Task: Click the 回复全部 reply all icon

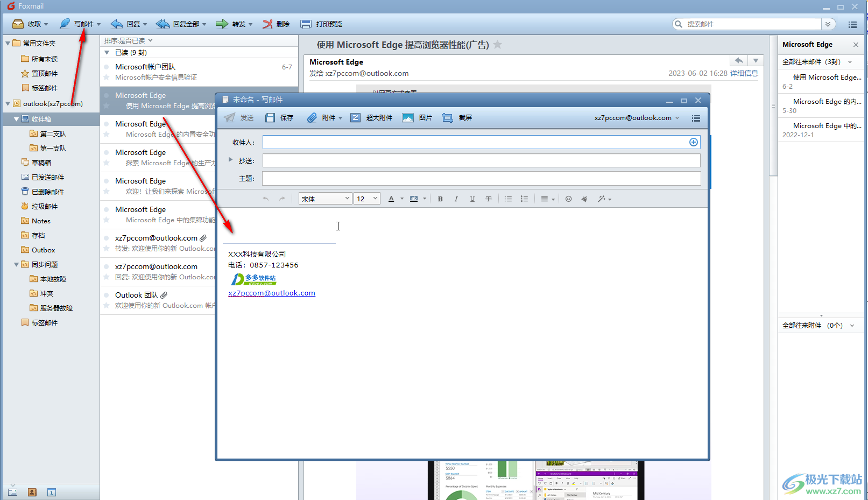Action: tap(163, 24)
